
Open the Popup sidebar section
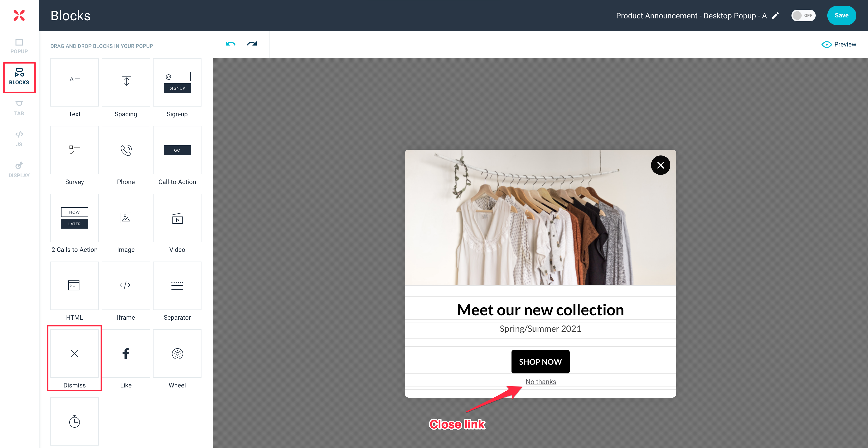[x=19, y=46]
